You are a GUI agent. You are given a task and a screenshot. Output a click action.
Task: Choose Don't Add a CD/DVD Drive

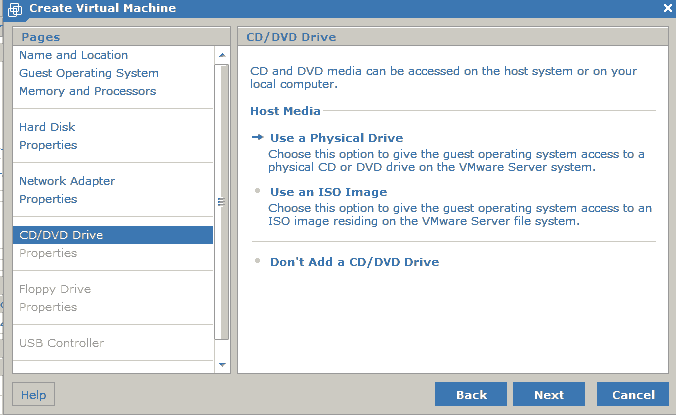coord(354,262)
